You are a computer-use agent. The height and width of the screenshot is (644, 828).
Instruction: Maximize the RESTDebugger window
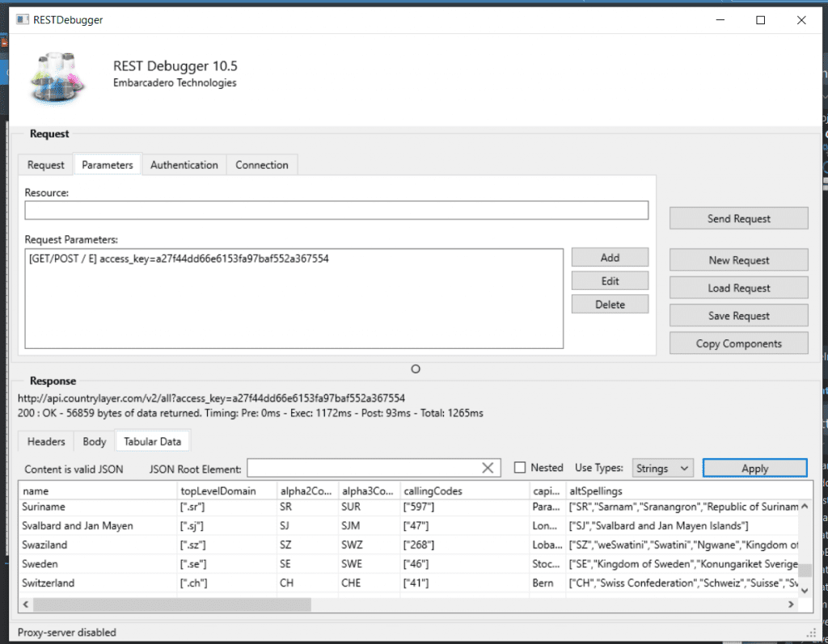point(760,20)
